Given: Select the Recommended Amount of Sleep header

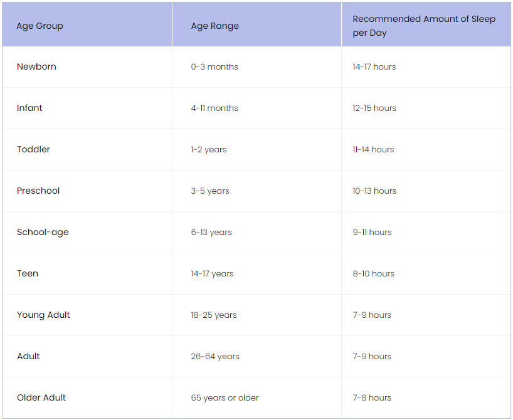Looking at the screenshot, I should click(424, 26).
